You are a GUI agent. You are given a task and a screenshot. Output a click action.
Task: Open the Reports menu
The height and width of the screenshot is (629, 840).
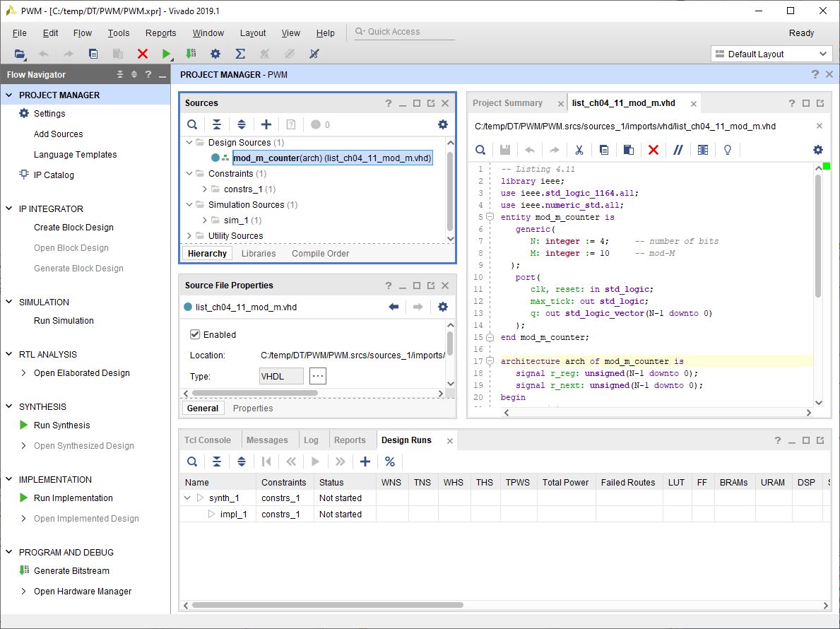point(160,33)
